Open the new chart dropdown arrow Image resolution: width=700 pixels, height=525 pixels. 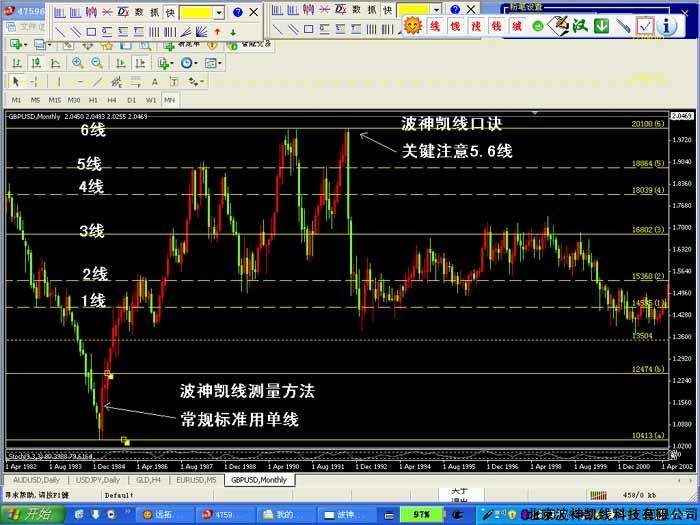(25, 45)
